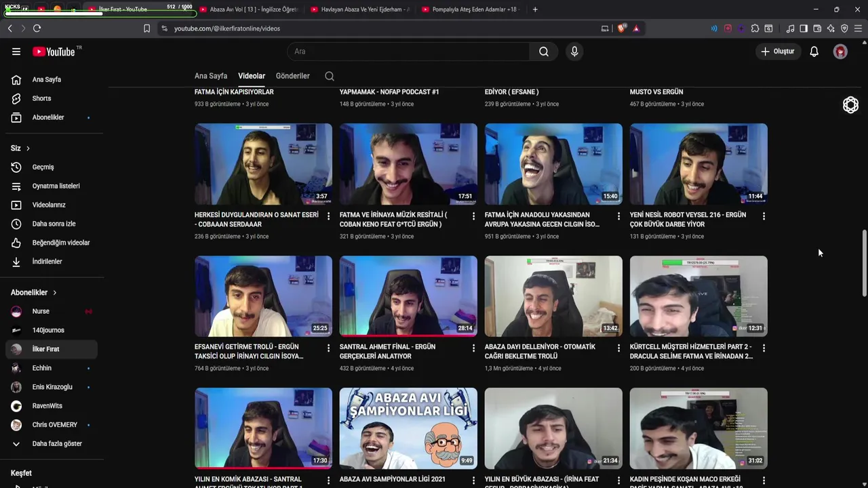Click the search magnifier button
868x488 pixels.
point(544,52)
